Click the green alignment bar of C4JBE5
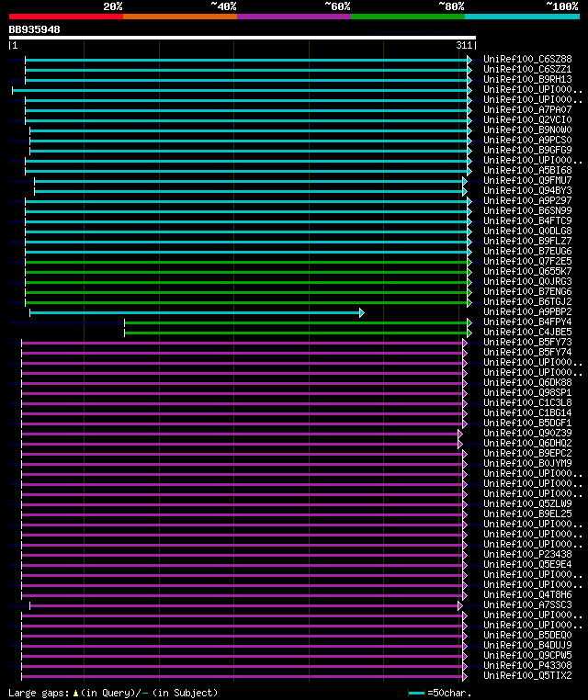Screen dimensions: 588x700 tap(296, 333)
